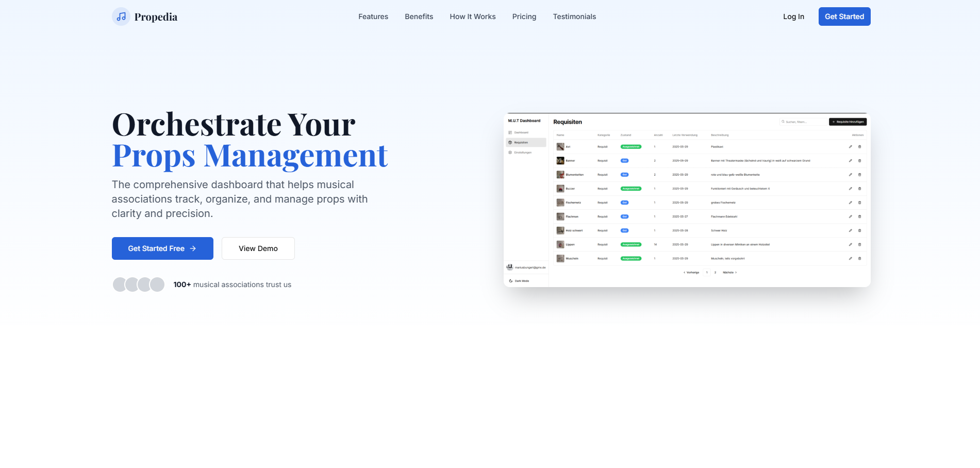Screen dimensions: 980x468
Task: Delete the Holz schwert row via trash
Action: tap(859, 230)
